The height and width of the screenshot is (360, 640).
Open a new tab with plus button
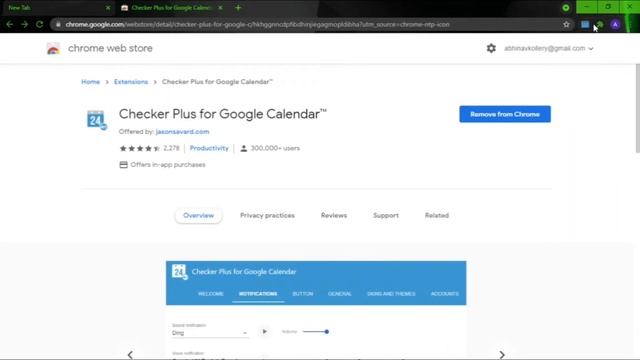238,8
